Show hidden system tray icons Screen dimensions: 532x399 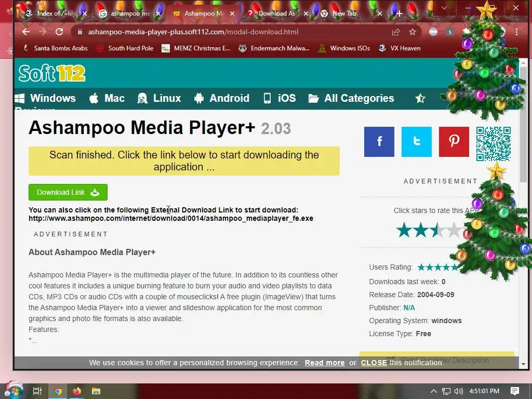pos(433,391)
